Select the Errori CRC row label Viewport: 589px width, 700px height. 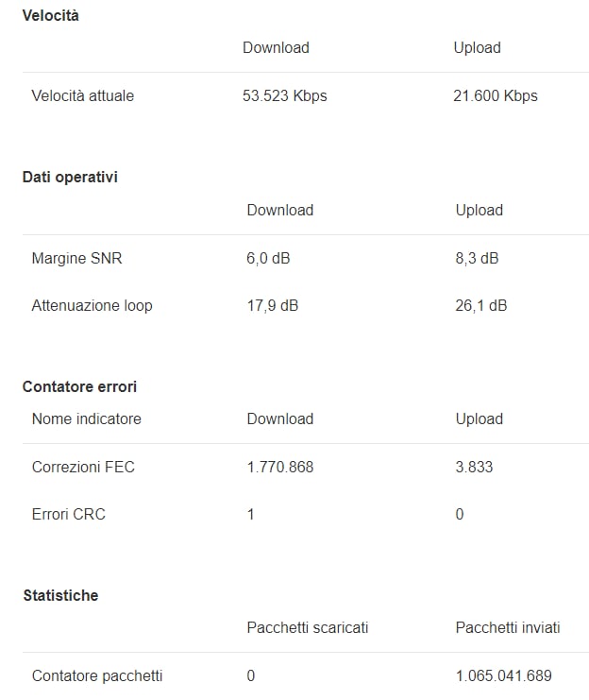click(x=69, y=514)
